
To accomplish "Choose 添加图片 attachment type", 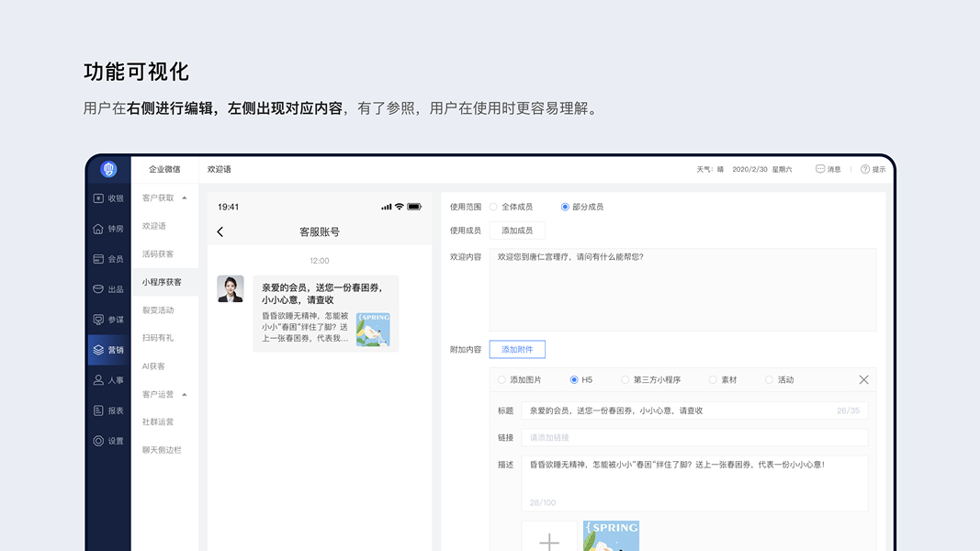I will click(501, 380).
